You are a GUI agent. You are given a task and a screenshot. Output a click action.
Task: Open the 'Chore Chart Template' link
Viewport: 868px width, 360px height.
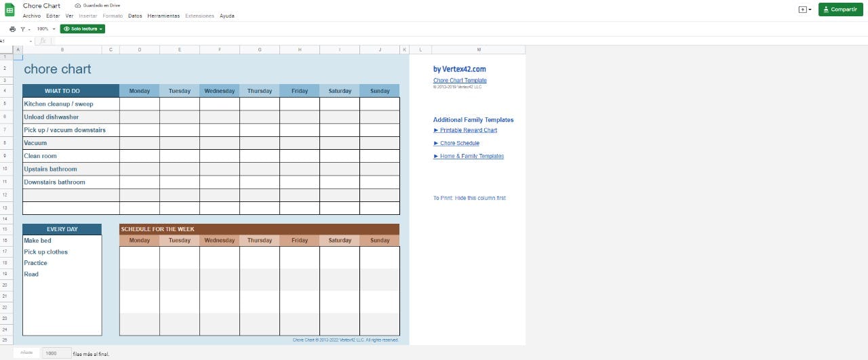tap(460, 81)
